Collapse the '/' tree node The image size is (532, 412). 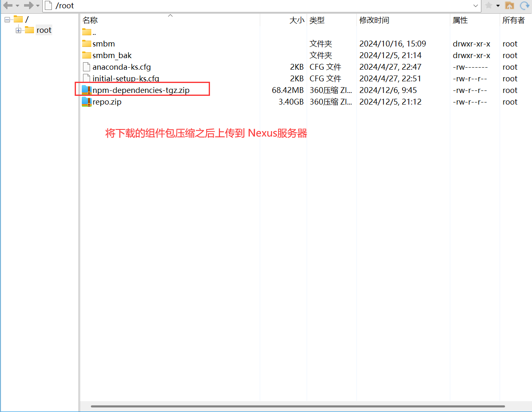pos(7,20)
